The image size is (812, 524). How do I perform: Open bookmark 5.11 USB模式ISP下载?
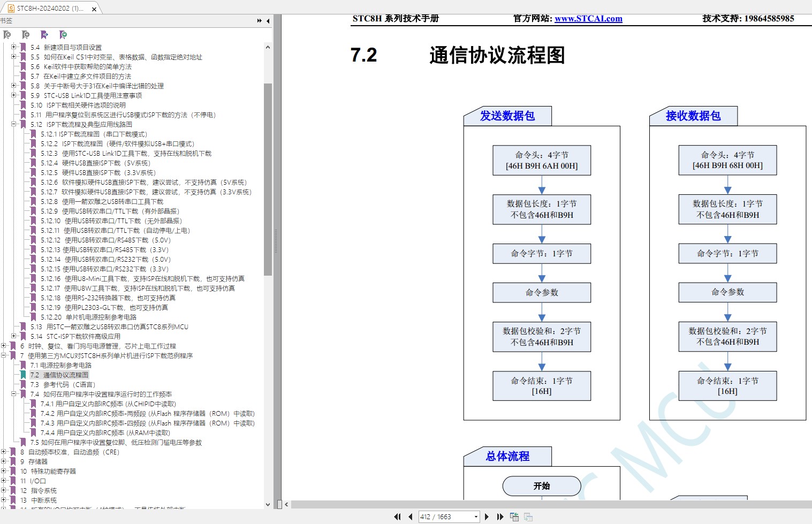(x=123, y=115)
